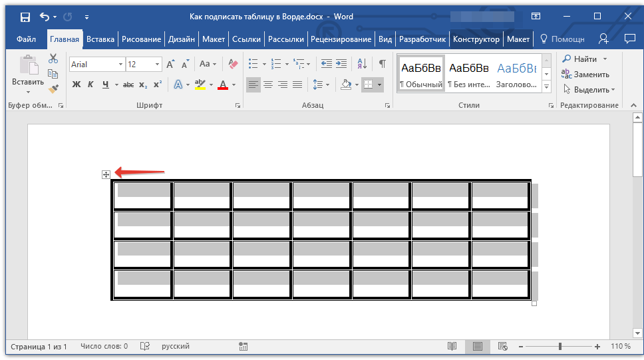644x360 pixels.
Task: Clear all formatting with the eraser icon
Action: click(x=232, y=64)
